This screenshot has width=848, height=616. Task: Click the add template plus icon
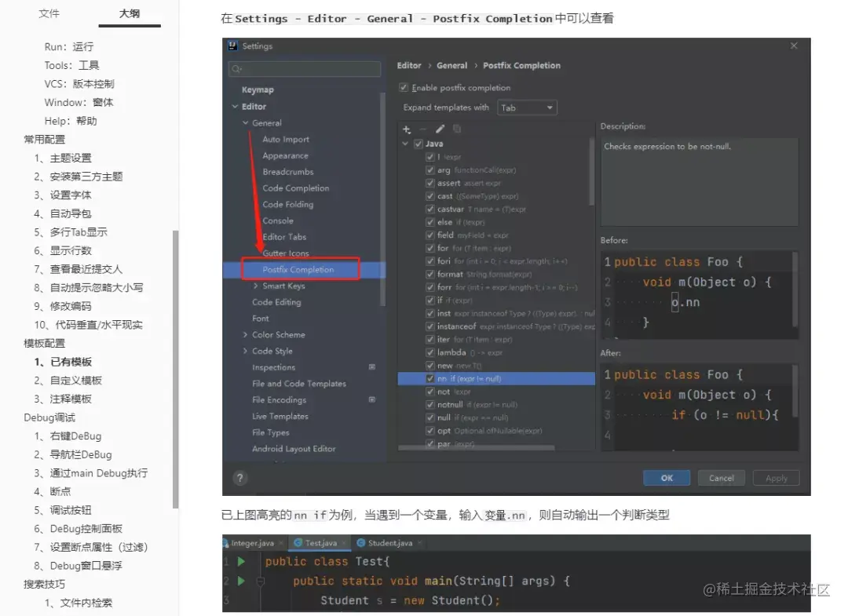coord(405,127)
